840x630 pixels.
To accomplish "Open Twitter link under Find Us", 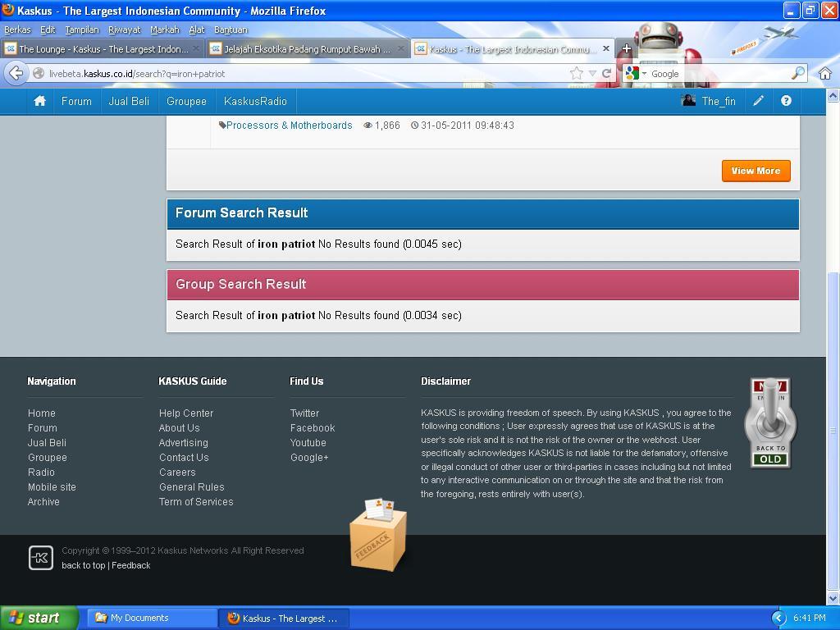I will tap(305, 413).
